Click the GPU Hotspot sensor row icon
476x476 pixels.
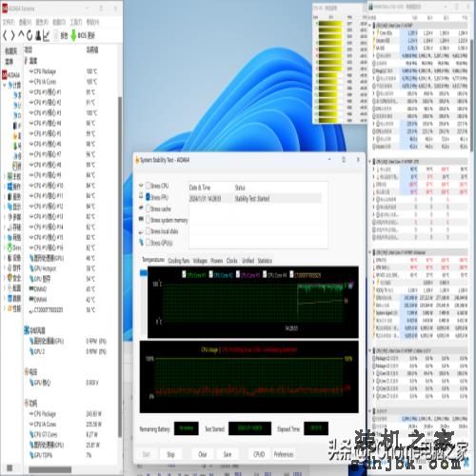[x=31, y=268]
